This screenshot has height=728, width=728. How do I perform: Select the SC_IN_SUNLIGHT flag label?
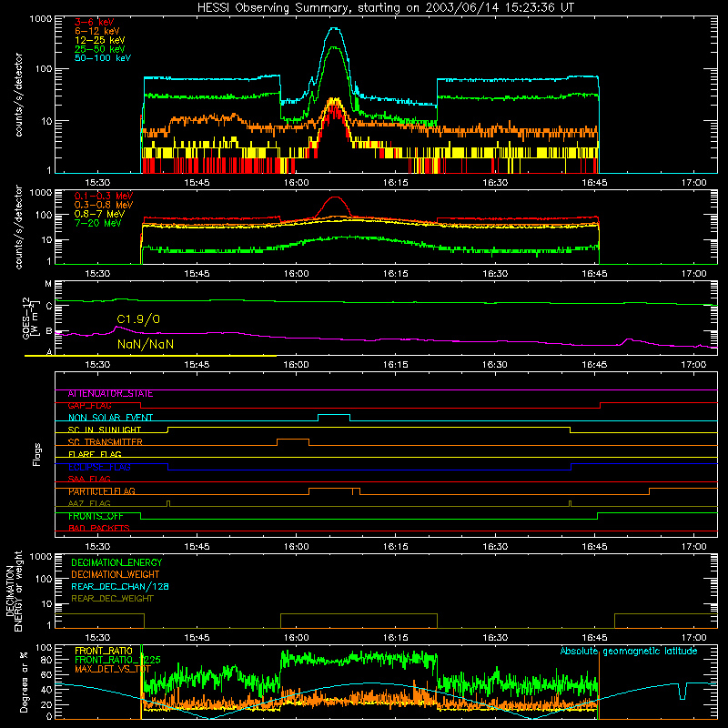click(x=105, y=430)
